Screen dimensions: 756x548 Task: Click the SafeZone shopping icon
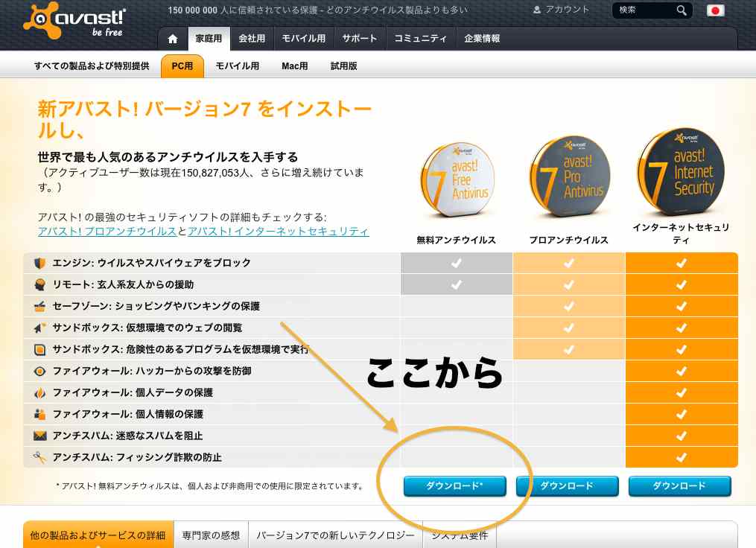pos(40,306)
